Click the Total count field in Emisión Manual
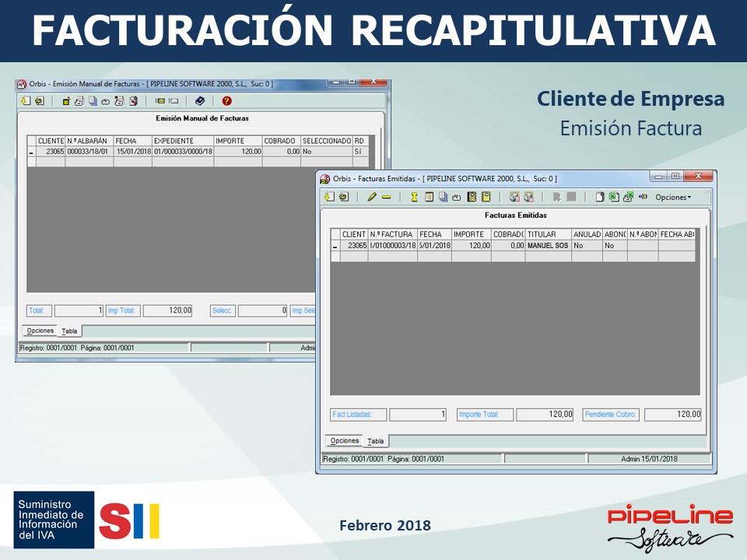This screenshot has width=747, height=560. tap(79, 310)
